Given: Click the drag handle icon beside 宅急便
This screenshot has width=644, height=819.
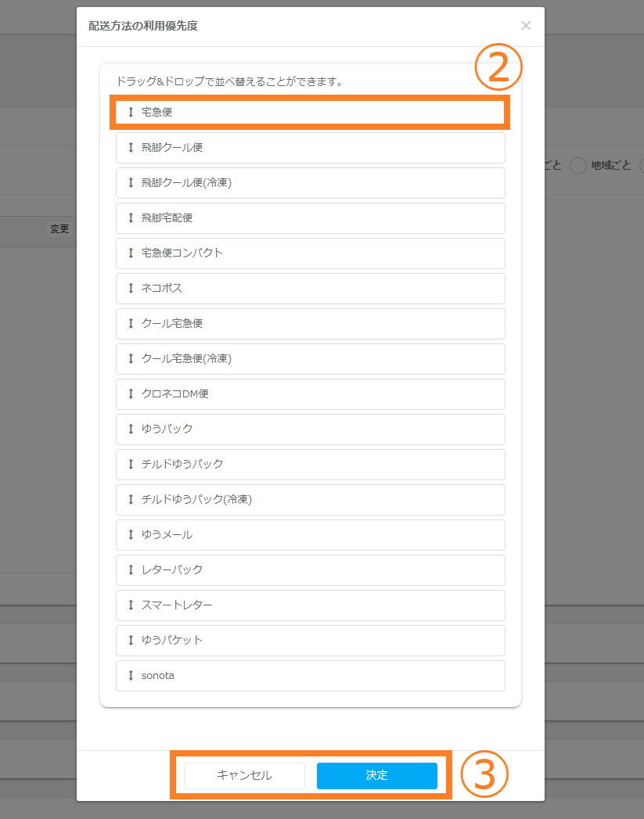Looking at the screenshot, I should pyautogui.click(x=131, y=112).
